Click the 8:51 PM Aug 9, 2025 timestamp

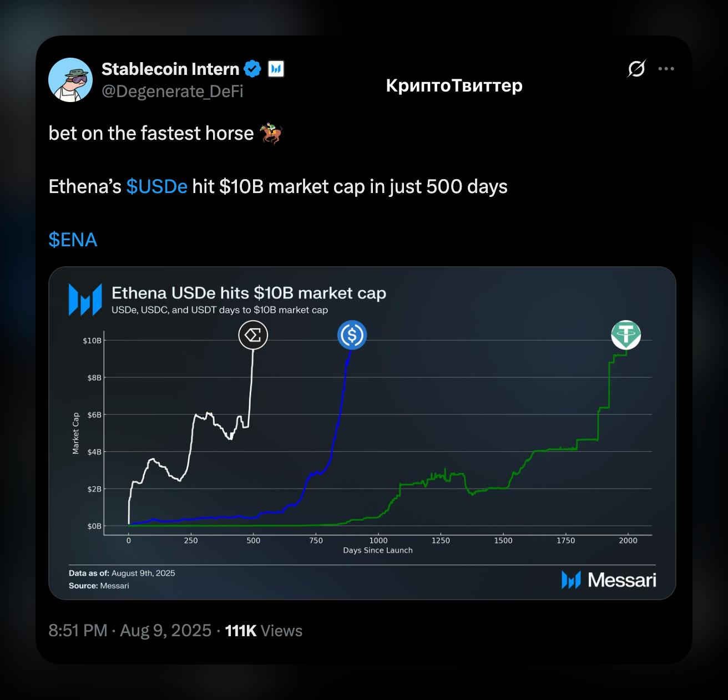(130, 631)
